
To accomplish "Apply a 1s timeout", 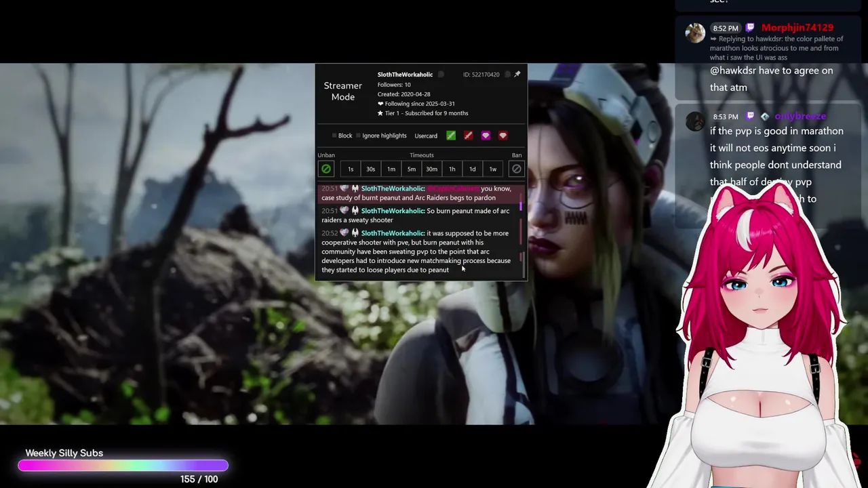I will click(x=351, y=169).
